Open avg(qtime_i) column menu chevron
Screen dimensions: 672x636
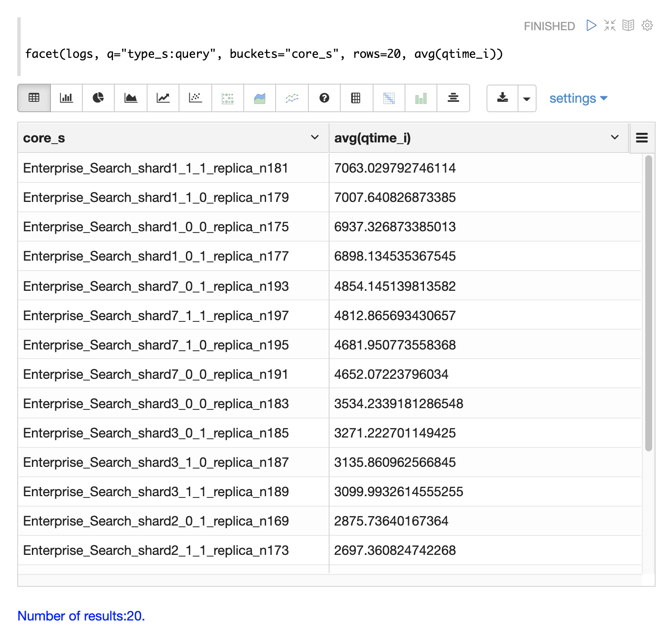coord(615,138)
